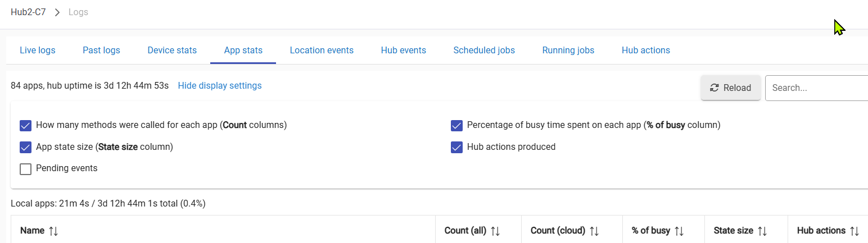Open the Hub2-C7 breadcrumb link

click(x=28, y=12)
